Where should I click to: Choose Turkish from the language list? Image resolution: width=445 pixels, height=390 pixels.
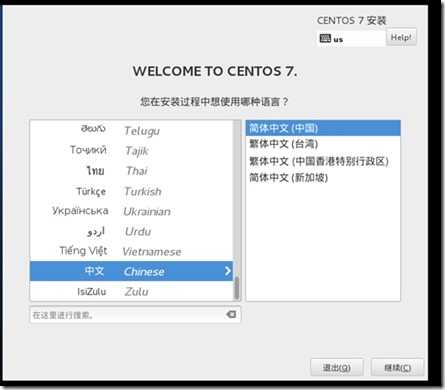click(131, 191)
